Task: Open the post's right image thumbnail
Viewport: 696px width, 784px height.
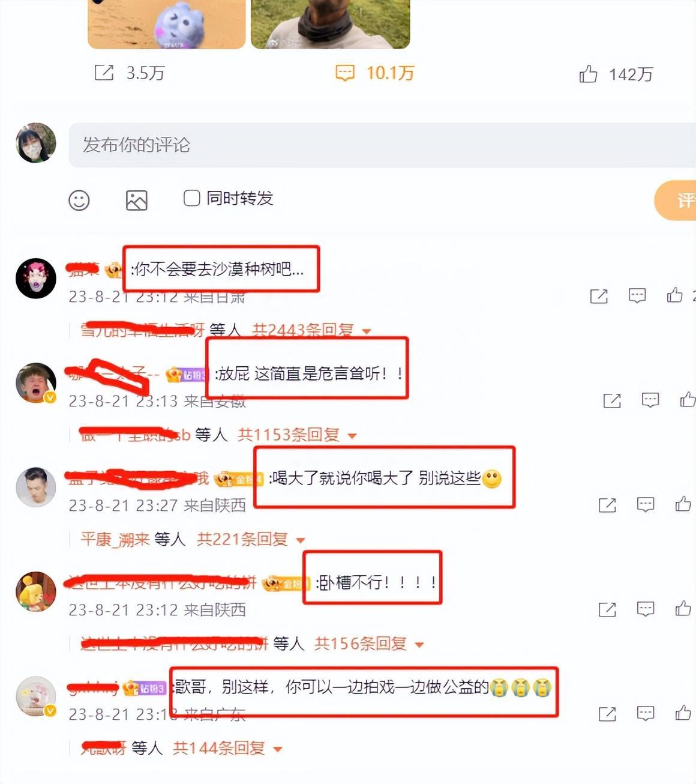Action: click(330, 24)
